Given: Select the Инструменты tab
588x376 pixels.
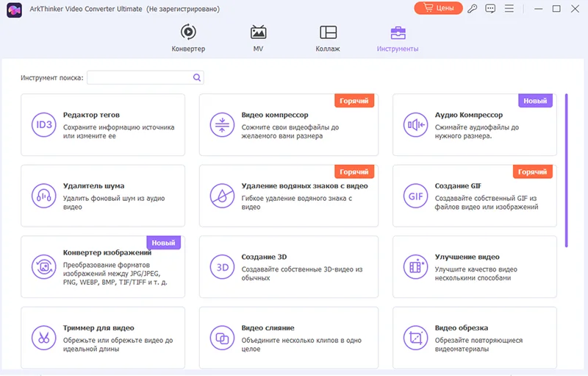Looking at the screenshot, I should click(398, 38).
